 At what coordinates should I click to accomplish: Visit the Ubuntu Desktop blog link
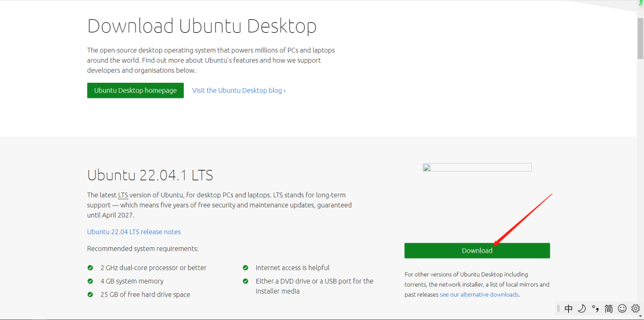click(239, 91)
